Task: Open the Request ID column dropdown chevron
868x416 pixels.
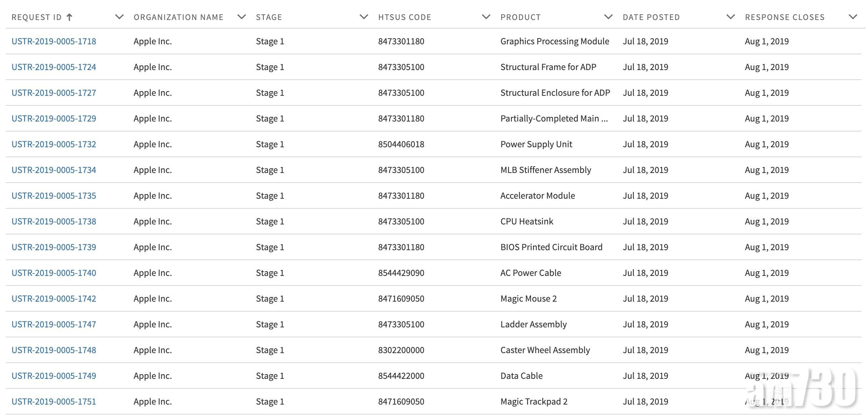Action: click(x=119, y=17)
